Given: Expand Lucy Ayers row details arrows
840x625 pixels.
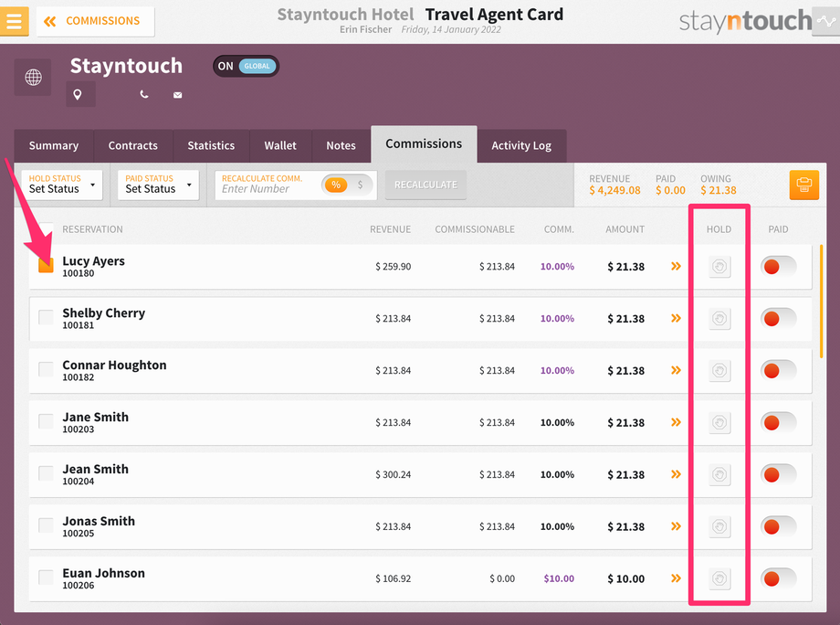Looking at the screenshot, I should (x=676, y=267).
